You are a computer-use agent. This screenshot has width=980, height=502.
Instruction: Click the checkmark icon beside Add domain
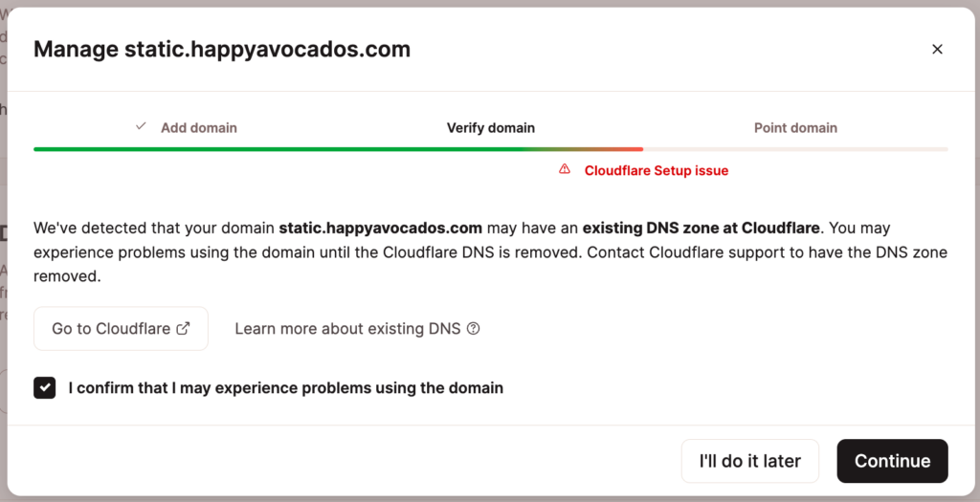pos(141,126)
